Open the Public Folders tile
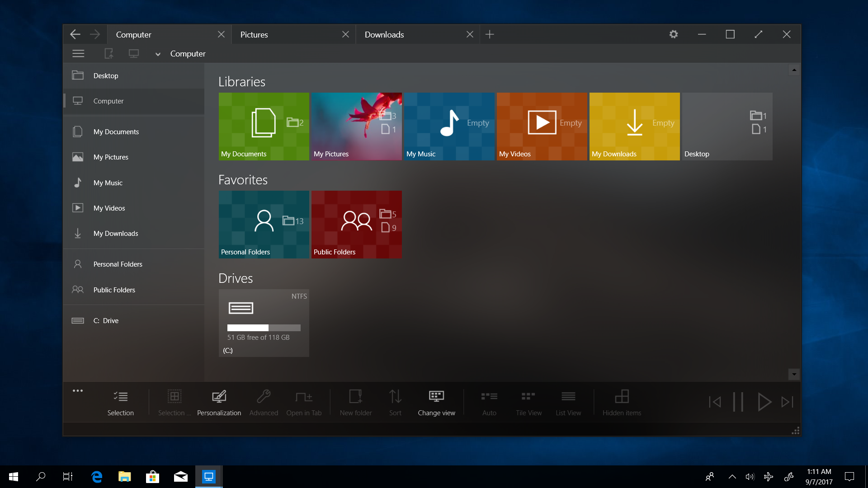Screen dimensions: 868x488 (x=356, y=225)
